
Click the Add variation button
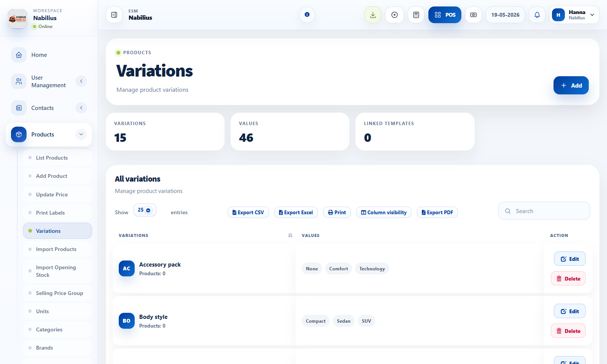571,85
